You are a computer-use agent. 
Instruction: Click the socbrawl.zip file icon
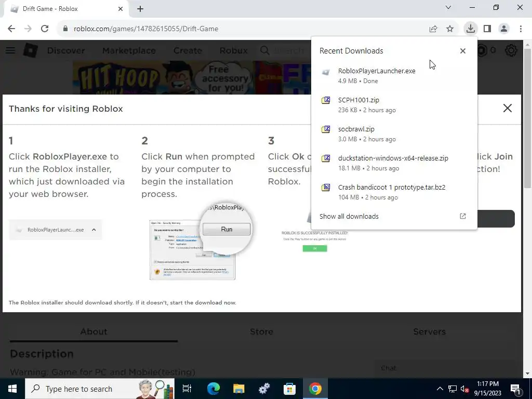point(326,129)
